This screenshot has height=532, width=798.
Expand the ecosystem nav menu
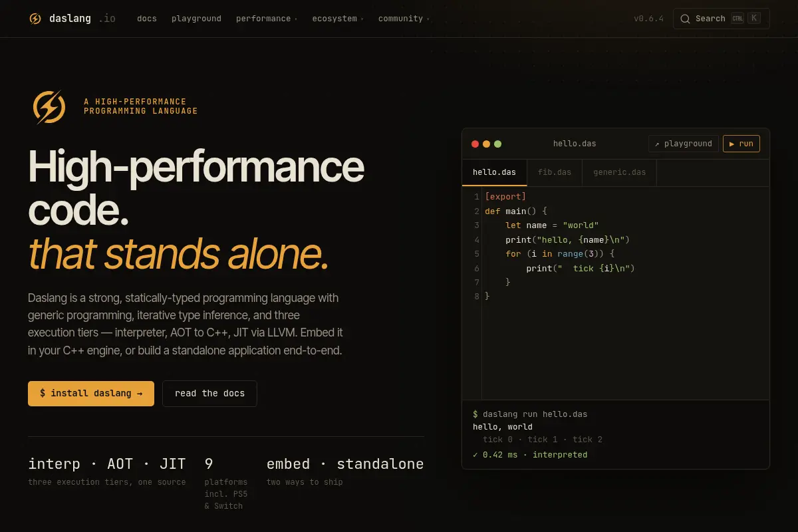click(x=338, y=19)
